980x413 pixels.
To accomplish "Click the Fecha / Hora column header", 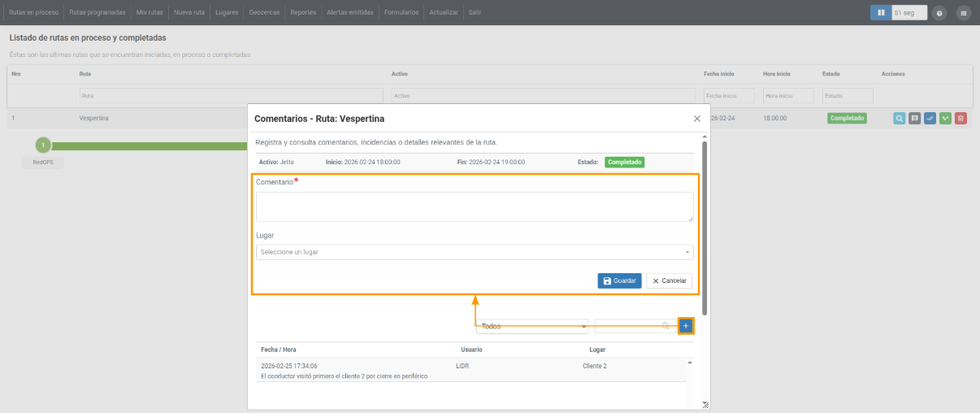I will [x=279, y=350].
